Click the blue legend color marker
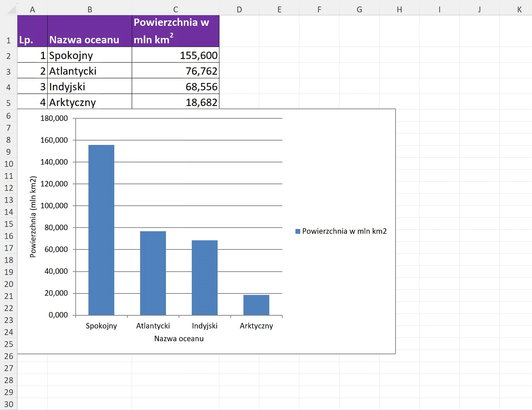This screenshot has height=410, width=532. (x=298, y=231)
